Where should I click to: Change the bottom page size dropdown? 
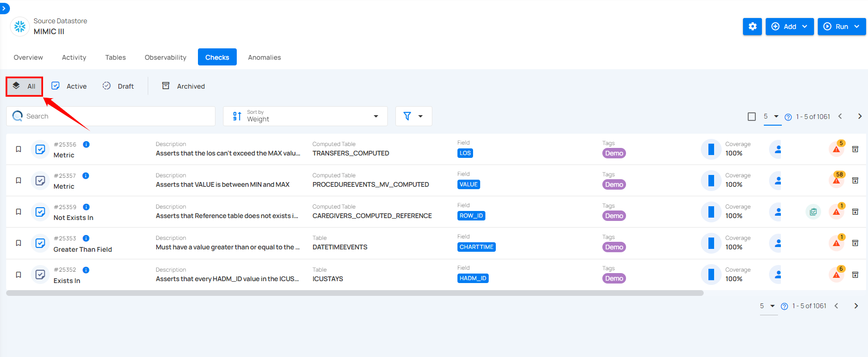click(769, 306)
